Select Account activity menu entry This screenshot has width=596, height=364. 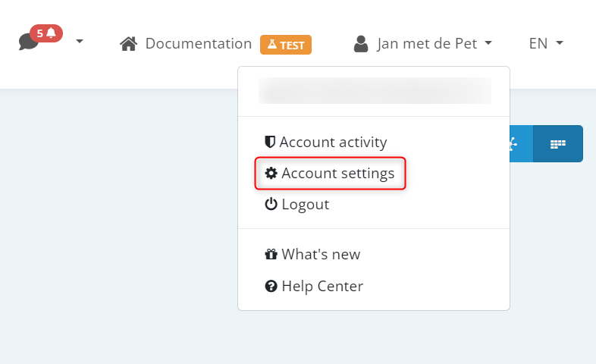pos(333,142)
